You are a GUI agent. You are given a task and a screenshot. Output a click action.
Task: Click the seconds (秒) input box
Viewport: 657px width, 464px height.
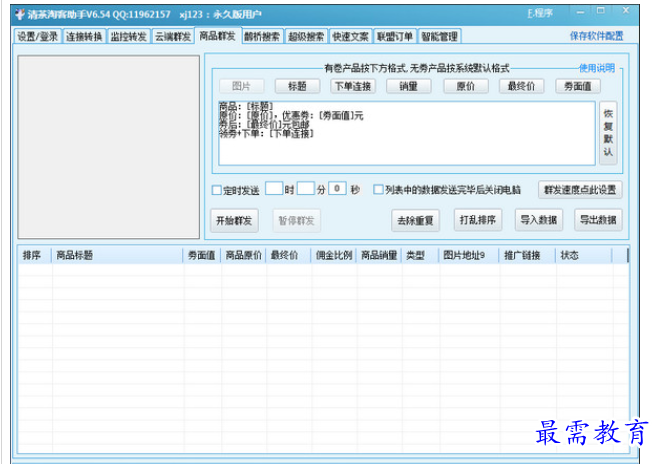pos(337,189)
